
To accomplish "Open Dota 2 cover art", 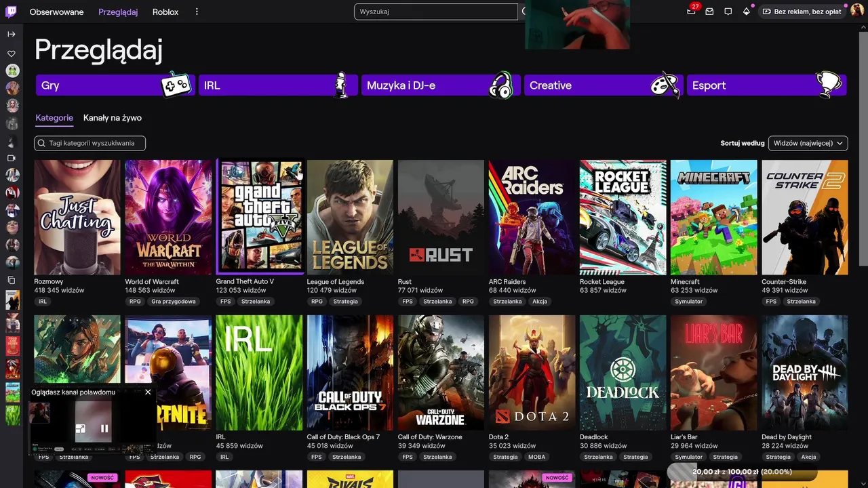I will pos(532,372).
